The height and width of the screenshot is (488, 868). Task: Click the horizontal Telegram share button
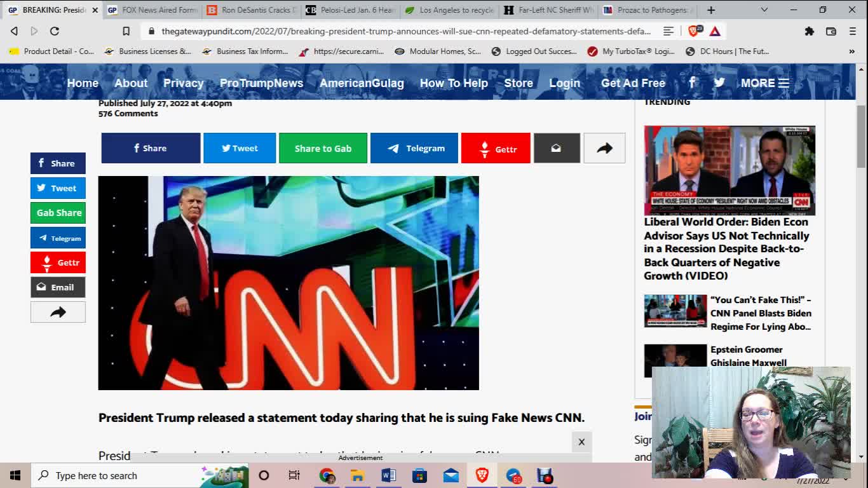pyautogui.click(x=414, y=148)
